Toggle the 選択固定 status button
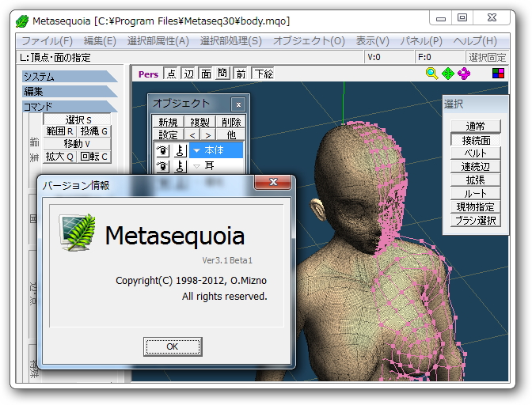The image size is (532, 405). pos(487,57)
